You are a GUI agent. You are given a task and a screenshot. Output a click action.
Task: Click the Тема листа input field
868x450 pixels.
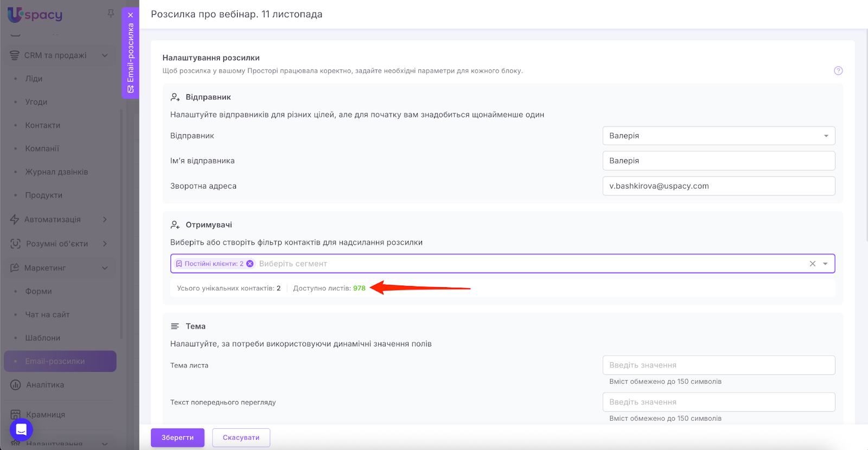(718, 365)
